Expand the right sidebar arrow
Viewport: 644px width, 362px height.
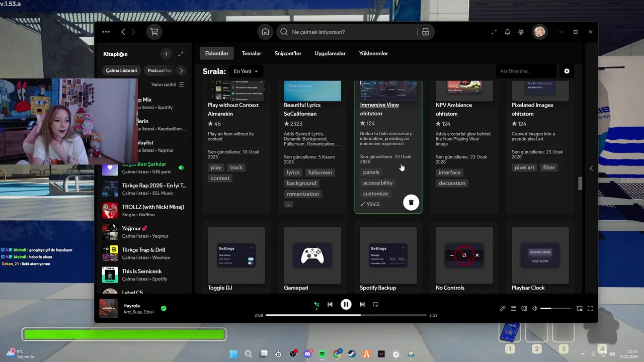pyautogui.click(x=591, y=168)
